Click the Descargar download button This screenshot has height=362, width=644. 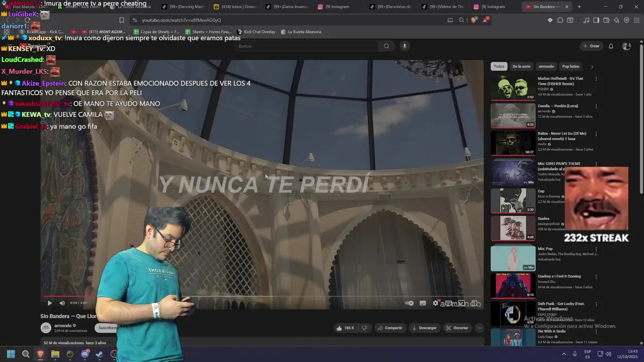(424, 328)
